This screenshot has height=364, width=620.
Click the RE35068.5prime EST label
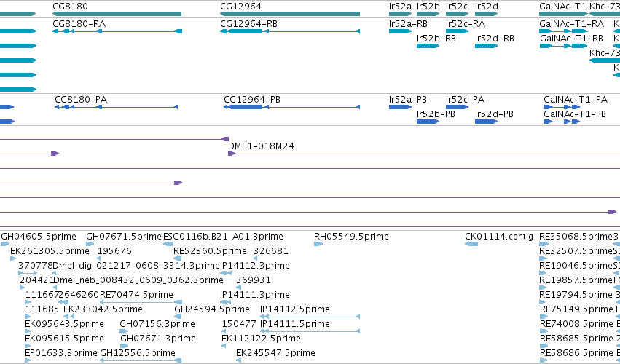pos(576,237)
